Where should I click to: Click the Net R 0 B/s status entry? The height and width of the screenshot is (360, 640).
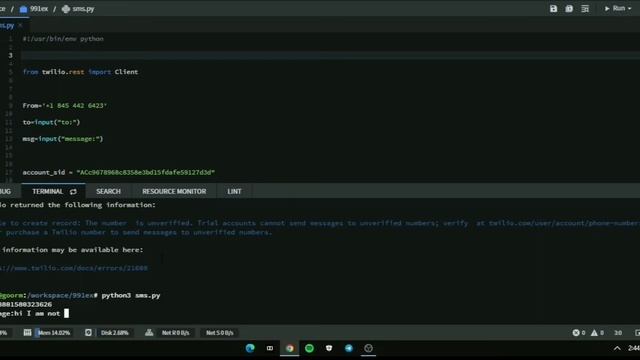pyautogui.click(x=176, y=333)
